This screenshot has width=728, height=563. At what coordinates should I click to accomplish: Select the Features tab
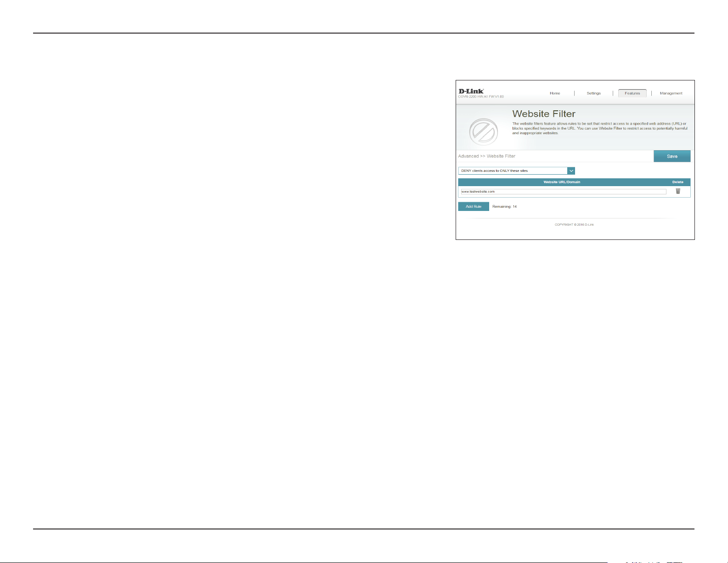tap(632, 93)
